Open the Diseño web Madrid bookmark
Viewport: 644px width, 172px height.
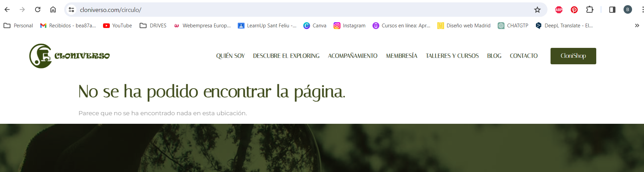coord(464,26)
